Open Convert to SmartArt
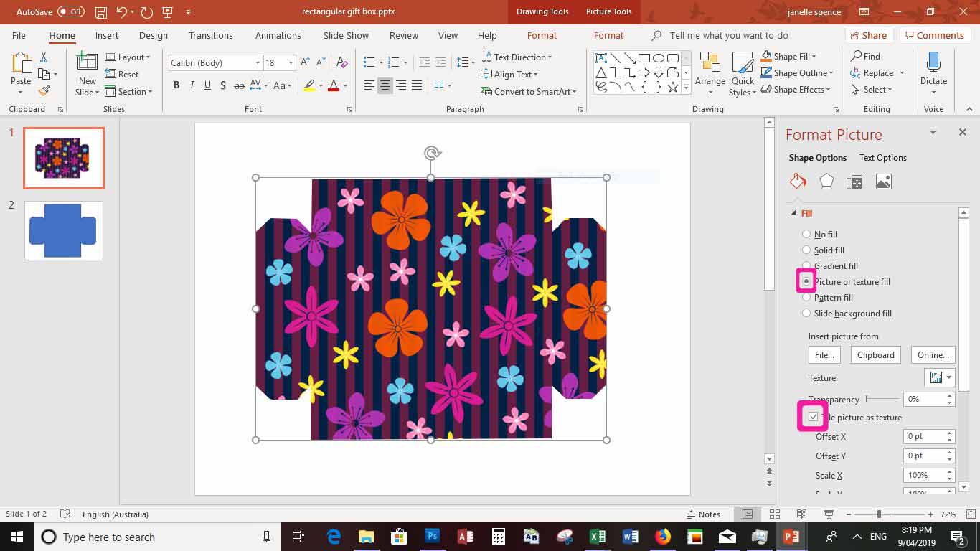 [x=529, y=93]
